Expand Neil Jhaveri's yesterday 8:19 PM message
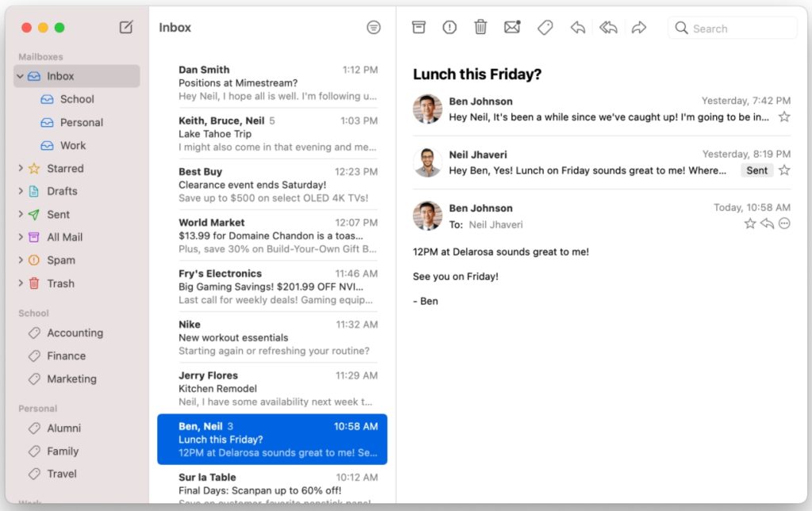The height and width of the screenshot is (511, 812). tap(601, 162)
